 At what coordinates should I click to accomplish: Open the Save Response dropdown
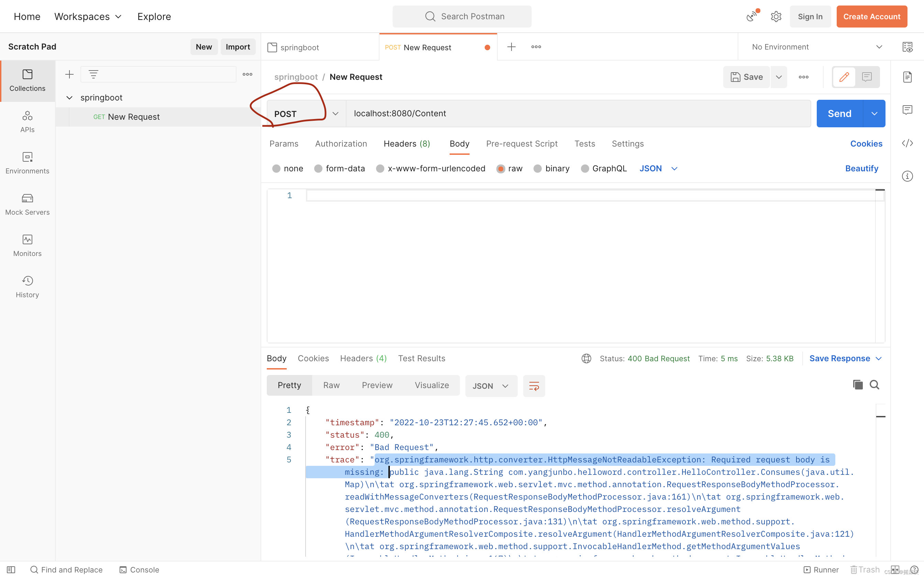tap(845, 358)
